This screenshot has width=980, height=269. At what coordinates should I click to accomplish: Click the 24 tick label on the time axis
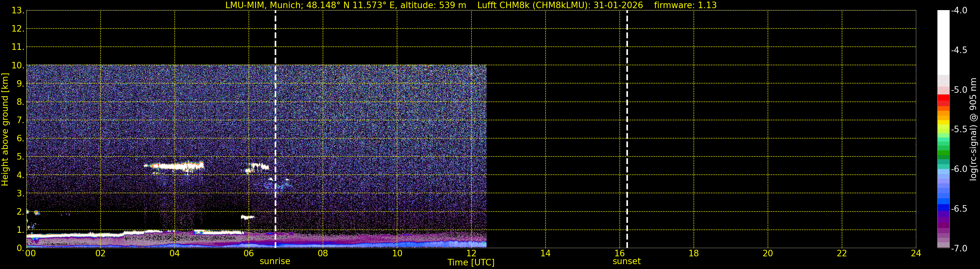(916, 253)
